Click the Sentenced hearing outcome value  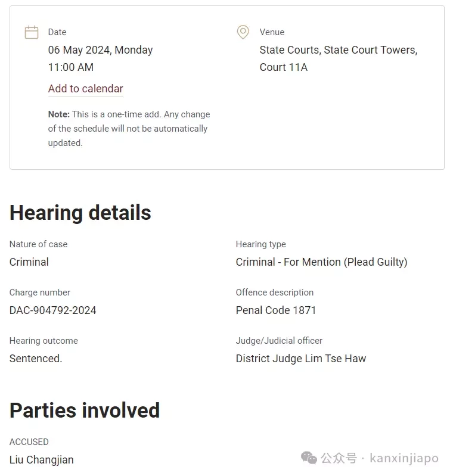point(36,359)
